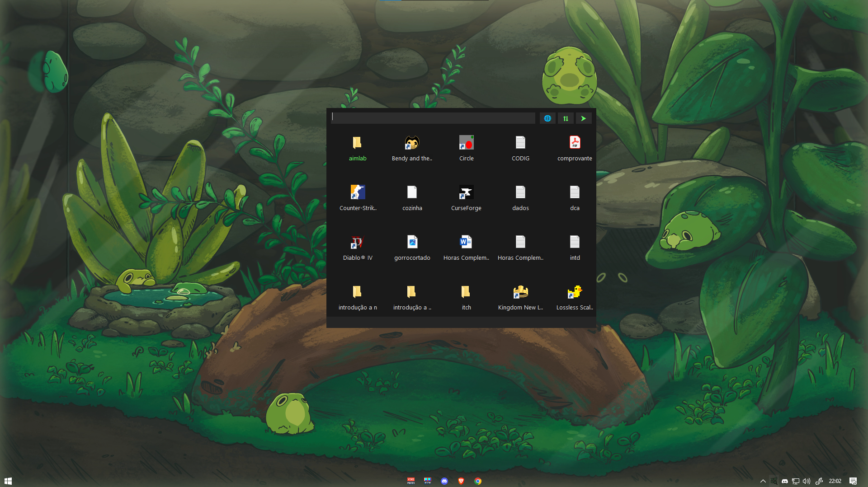Expand the hidden system tray icons
Viewport: 868px width, 487px height.
(763, 481)
